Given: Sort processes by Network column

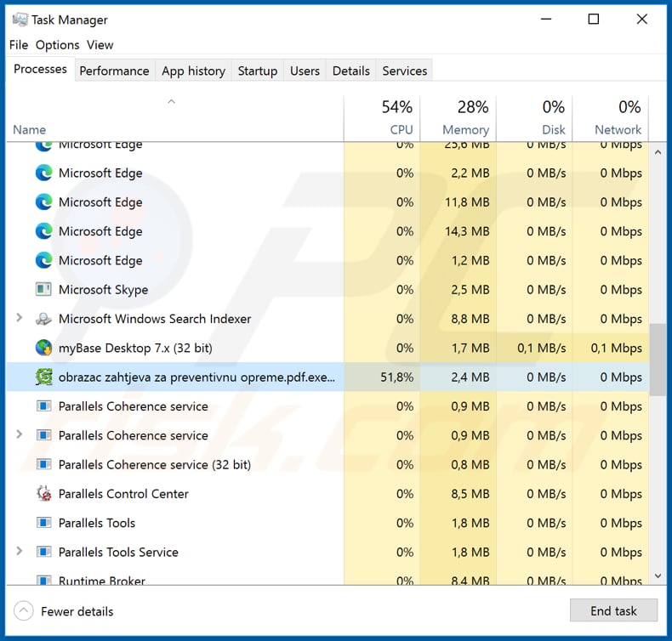Looking at the screenshot, I should [x=611, y=120].
